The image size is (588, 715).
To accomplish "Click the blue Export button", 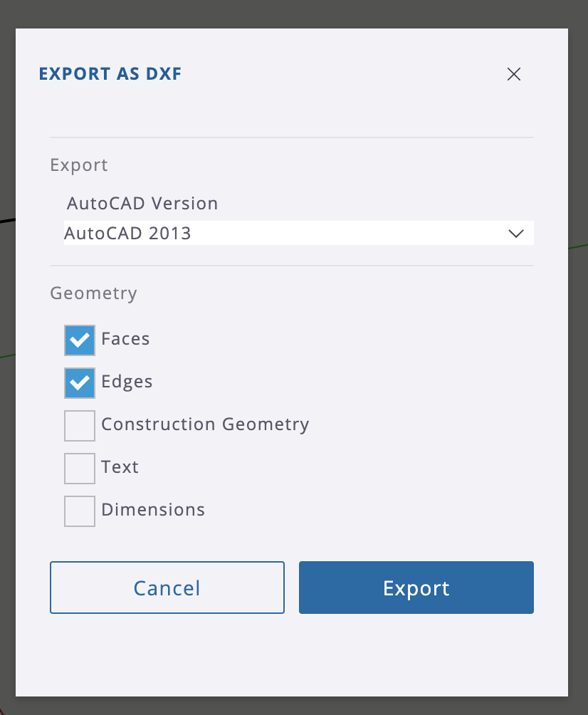I will [x=416, y=588].
